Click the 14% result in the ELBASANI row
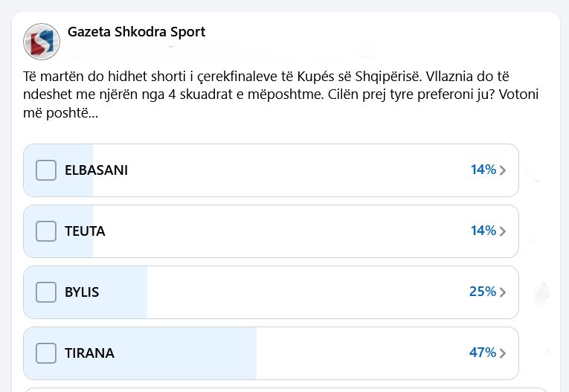This screenshot has height=392, width=569. pyautogui.click(x=483, y=170)
